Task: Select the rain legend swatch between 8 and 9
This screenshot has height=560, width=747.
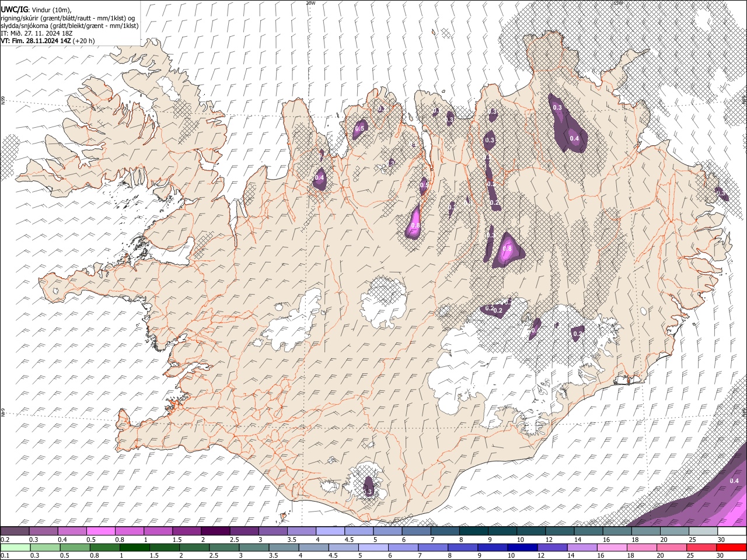Action: click(462, 548)
